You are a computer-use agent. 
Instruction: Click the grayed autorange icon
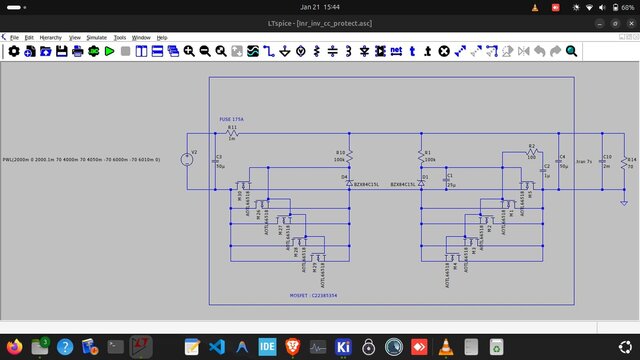coord(237,51)
